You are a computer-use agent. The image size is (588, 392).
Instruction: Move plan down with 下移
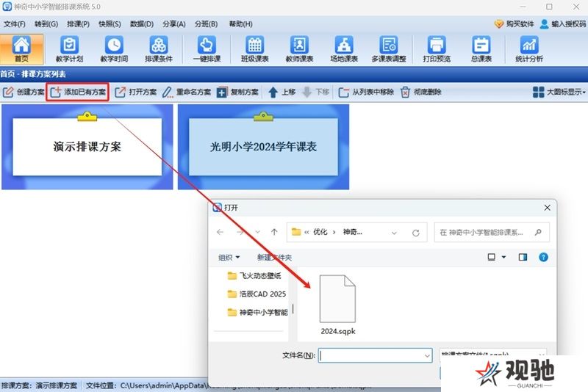(x=316, y=92)
